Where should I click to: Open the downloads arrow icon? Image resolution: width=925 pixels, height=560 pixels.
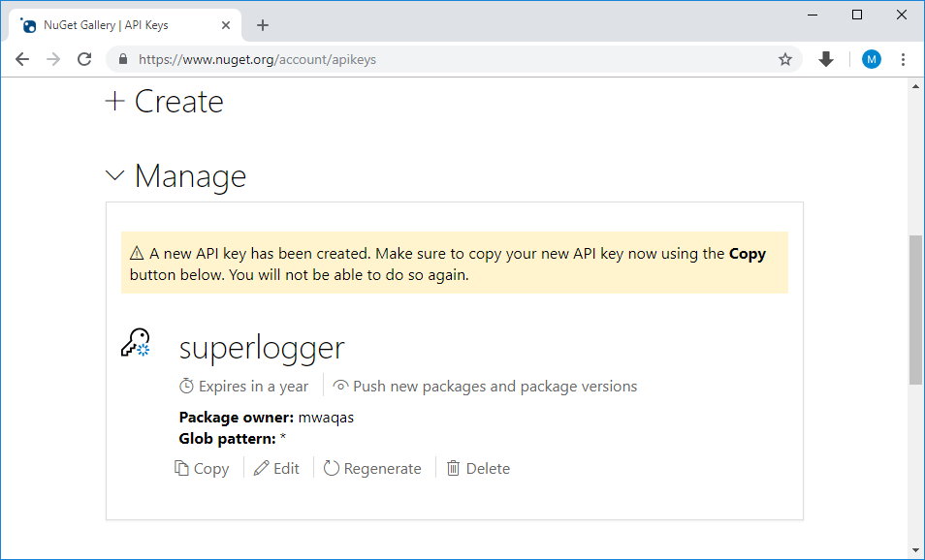(x=826, y=59)
